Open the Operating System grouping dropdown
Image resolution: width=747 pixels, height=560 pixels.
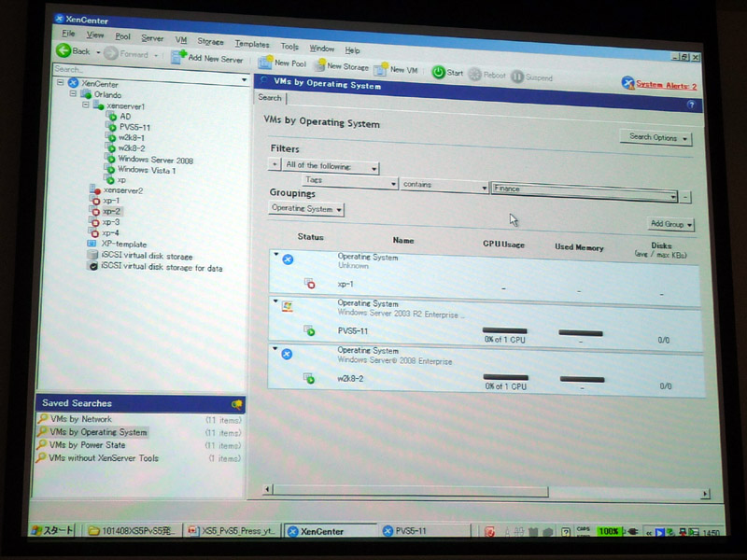click(x=306, y=209)
